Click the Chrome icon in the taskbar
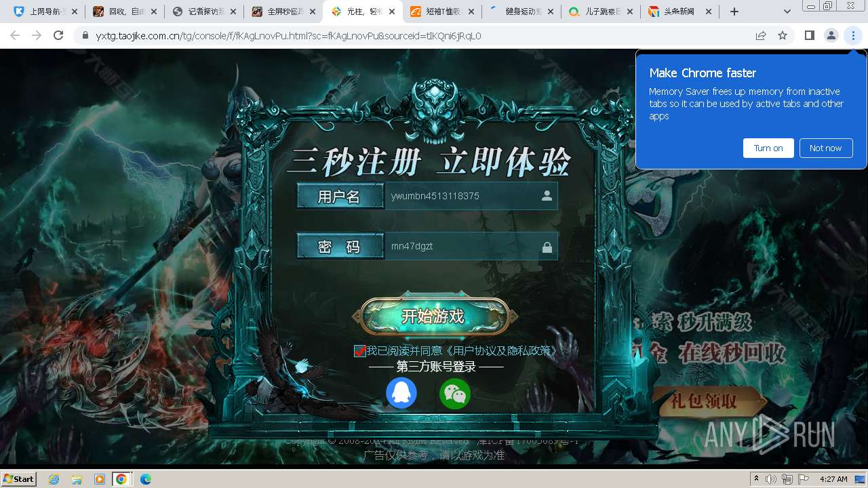This screenshot has height=488, width=868. pyautogui.click(x=121, y=479)
